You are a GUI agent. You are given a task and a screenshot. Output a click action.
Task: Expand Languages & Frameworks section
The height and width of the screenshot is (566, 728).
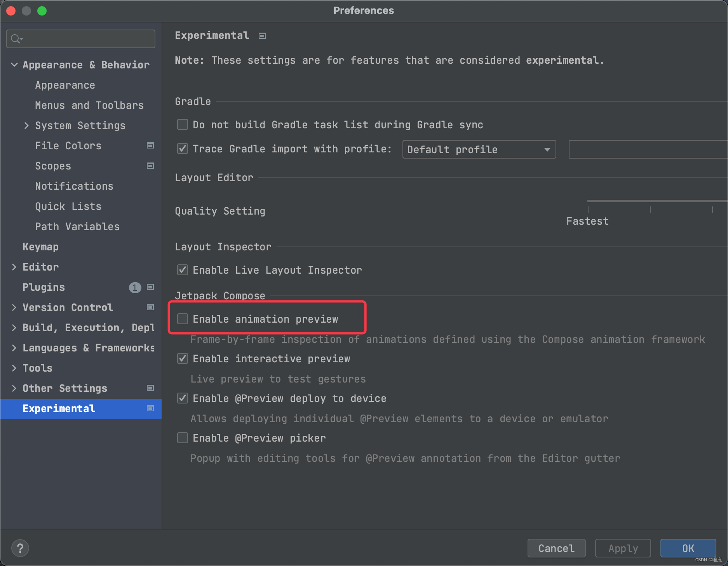[14, 348]
